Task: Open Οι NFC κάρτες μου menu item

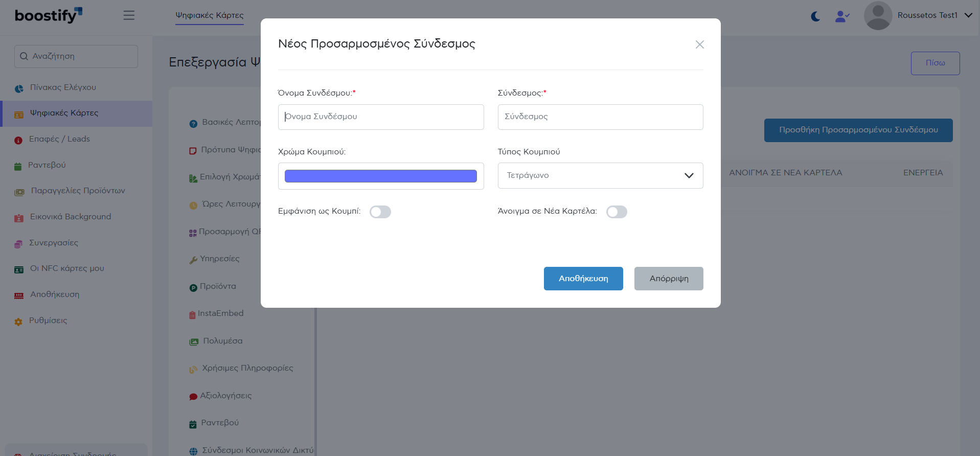Action: [67, 268]
